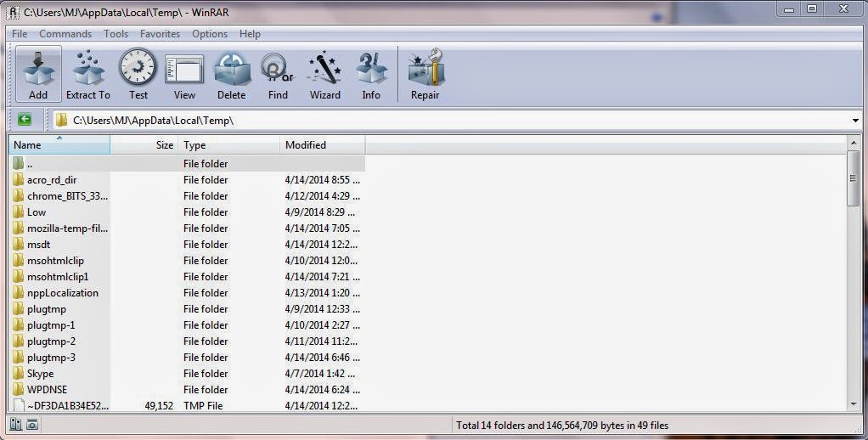Screen dimensions: 868x440
Task: Sort by Modified column header
Action: [x=322, y=145]
